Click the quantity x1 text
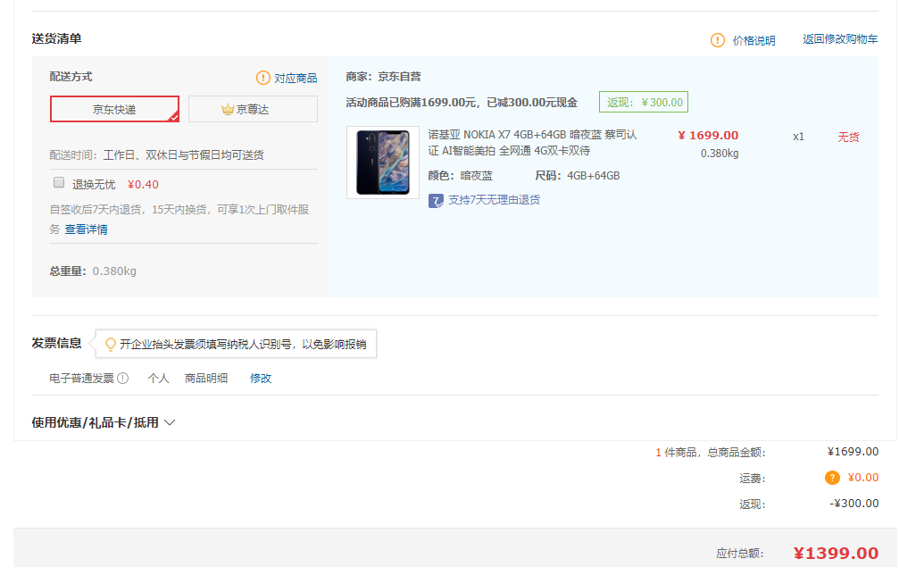The width and height of the screenshot is (924, 567). (x=798, y=137)
